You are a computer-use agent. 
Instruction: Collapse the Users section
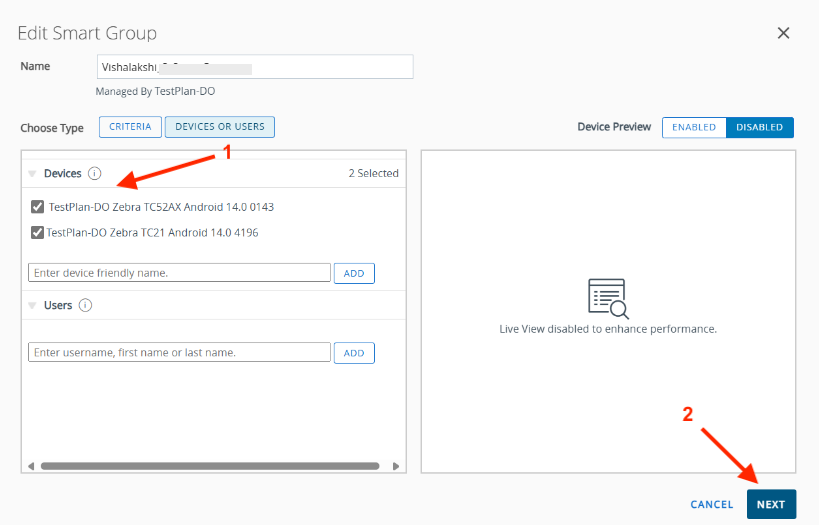[32, 306]
